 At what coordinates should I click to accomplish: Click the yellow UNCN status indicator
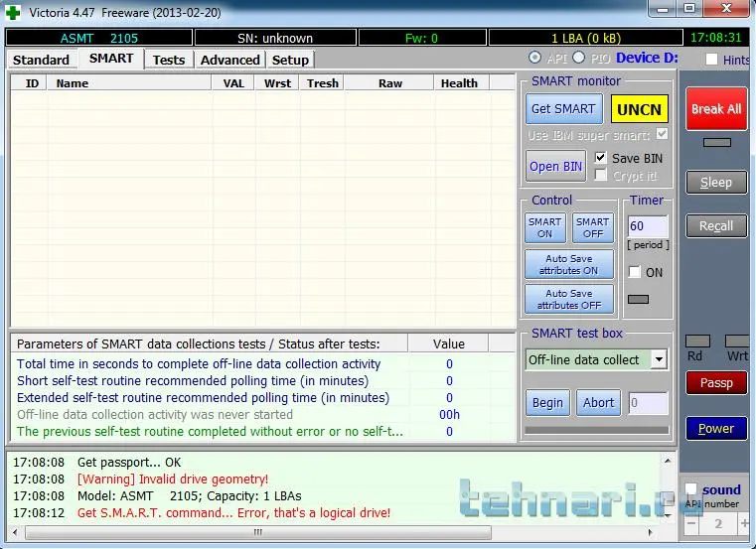[640, 109]
